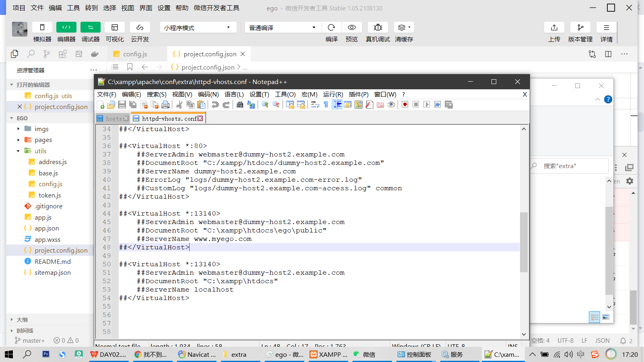Close the httpd-vhosts.conf tab
Image resolution: width=644 pixels, height=362 pixels.
[200, 118]
